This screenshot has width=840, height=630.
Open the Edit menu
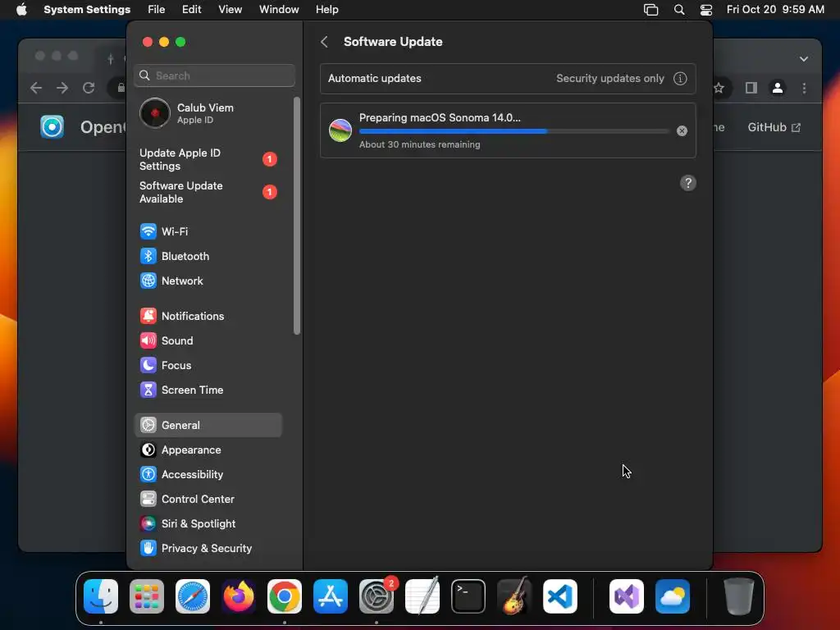tap(191, 10)
